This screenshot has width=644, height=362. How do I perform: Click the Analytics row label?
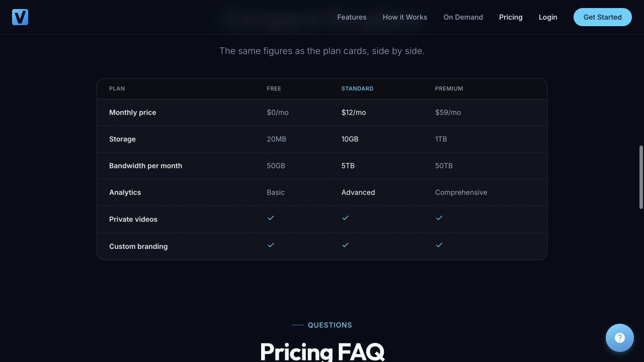pyautogui.click(x=125, y=193)
